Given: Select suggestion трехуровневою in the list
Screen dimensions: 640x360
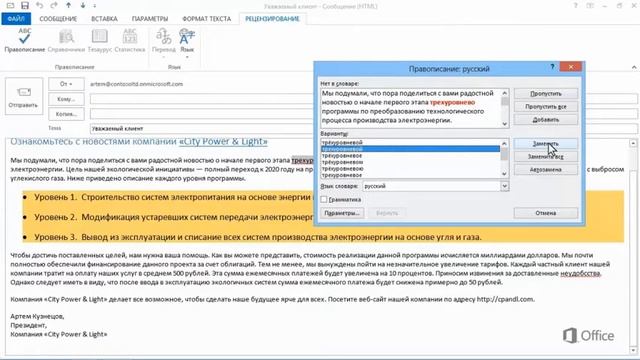Looking at the screenshot, I should [410, 169].
